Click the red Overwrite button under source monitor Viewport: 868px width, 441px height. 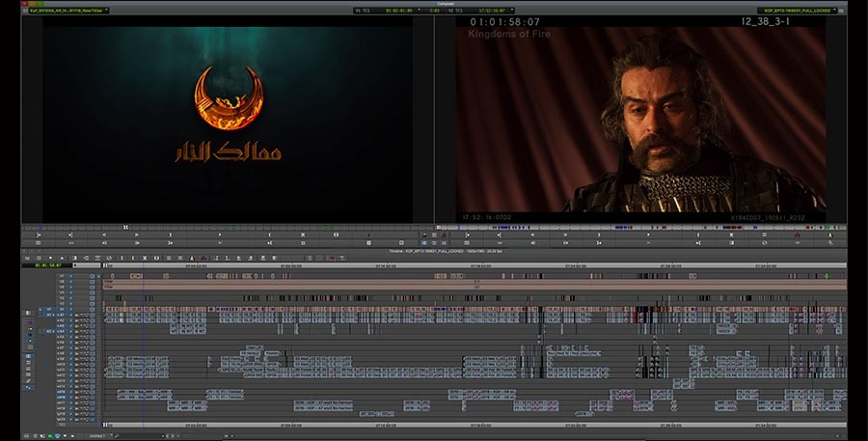[x=368, y=234]
